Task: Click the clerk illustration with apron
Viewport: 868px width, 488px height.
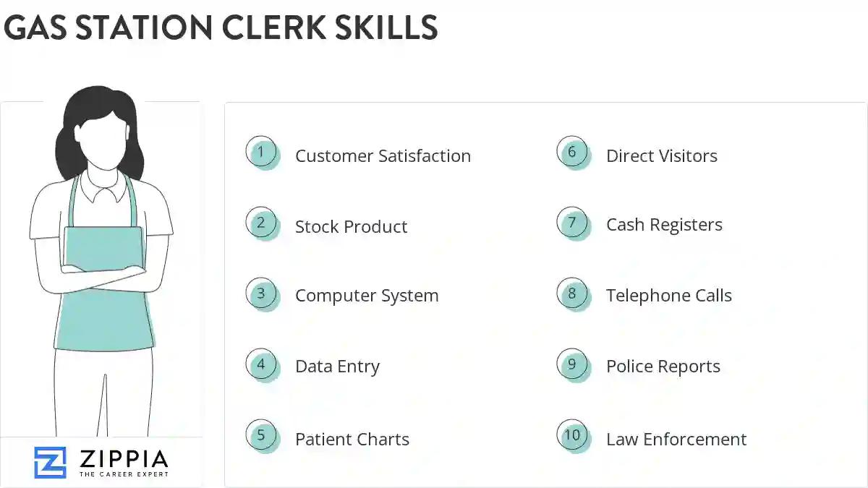Action: (x=102, y=260)
